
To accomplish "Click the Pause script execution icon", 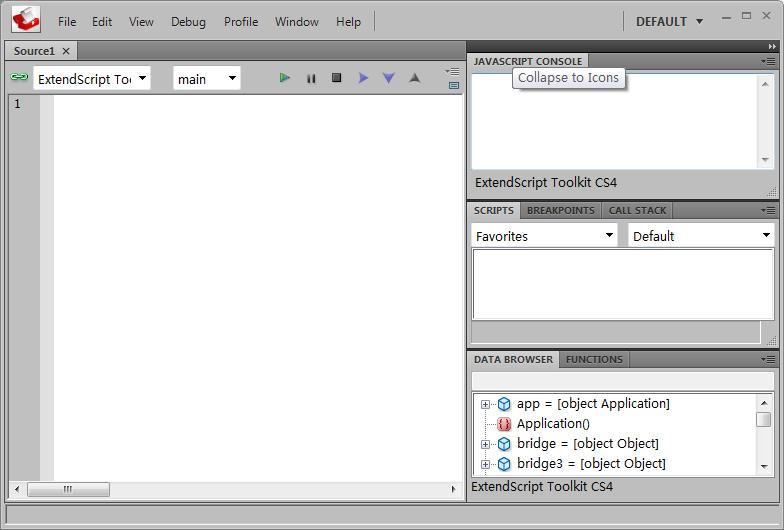I will 311,78.
